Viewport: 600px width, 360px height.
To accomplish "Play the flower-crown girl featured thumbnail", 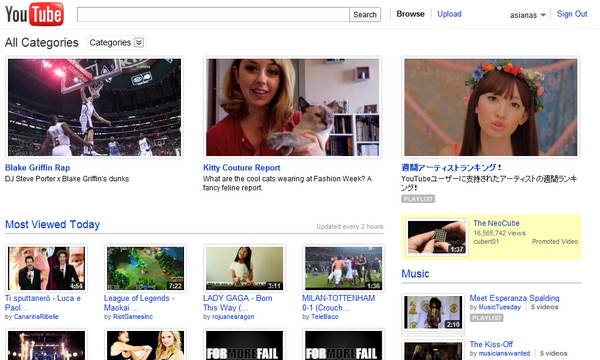I will click(x=491, y=107).
